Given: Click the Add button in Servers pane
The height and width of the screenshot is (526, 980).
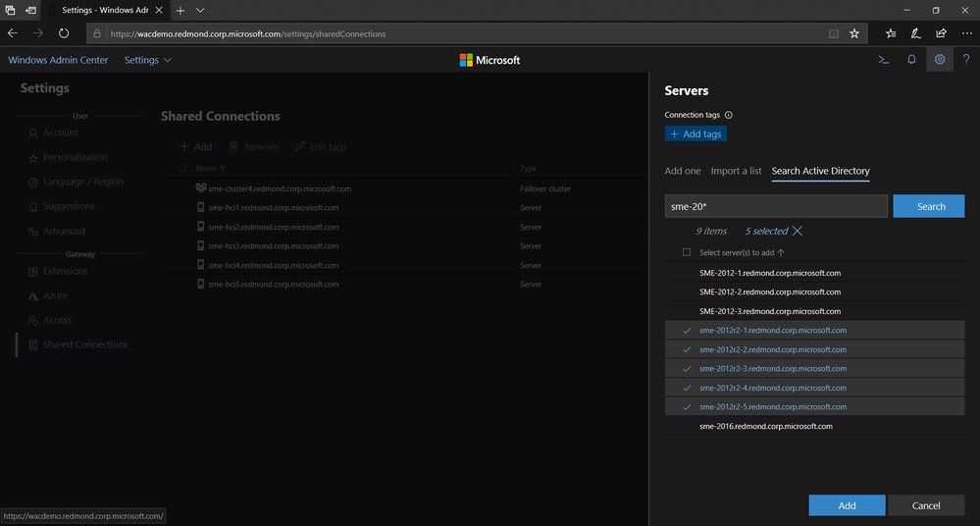Looking at the screenshot, I should [x=847, y=505].
